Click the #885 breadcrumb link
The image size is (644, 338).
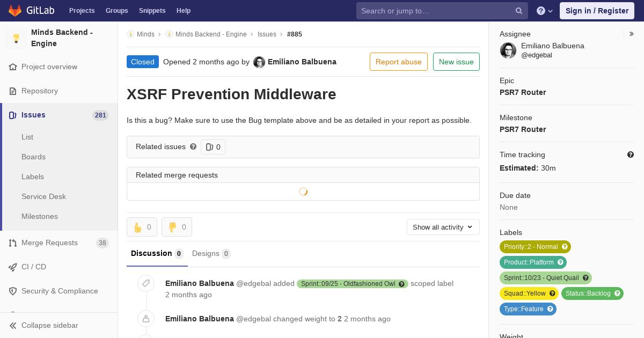(295, 34)
